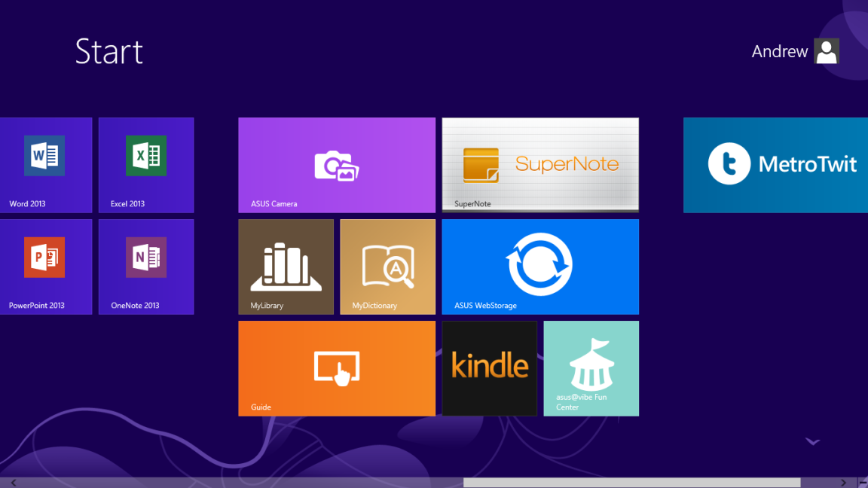The image size is (868, 488).
Task: Open ASUS WebStorage
Action: [539, 267]
